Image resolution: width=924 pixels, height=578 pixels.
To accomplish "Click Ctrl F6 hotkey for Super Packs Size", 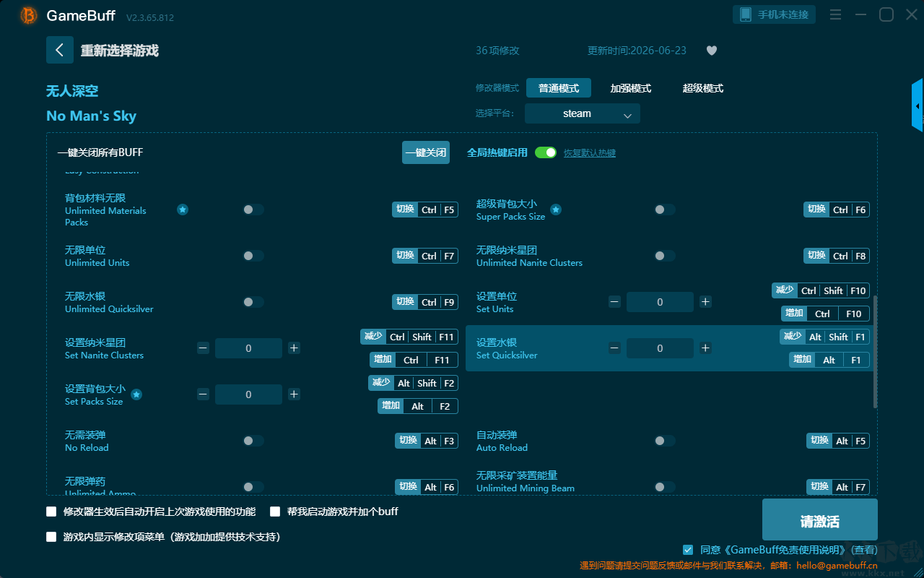I will click(x=837, y=210).
